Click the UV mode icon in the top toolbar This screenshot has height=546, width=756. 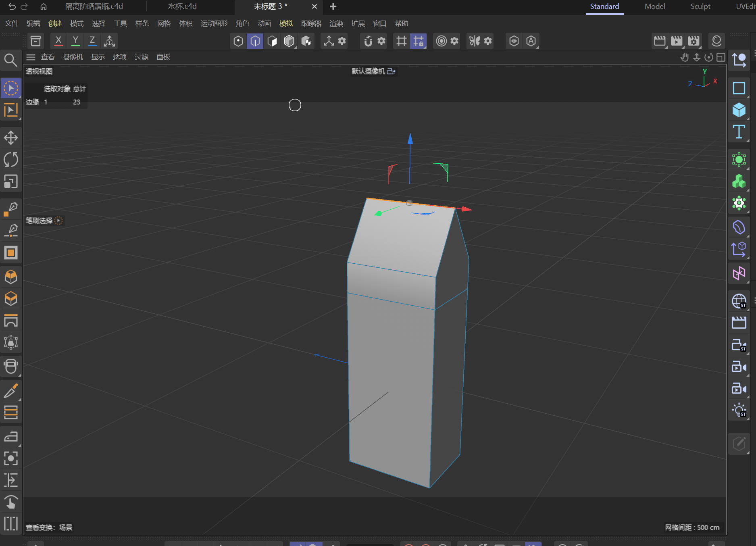tap(306, 41)
